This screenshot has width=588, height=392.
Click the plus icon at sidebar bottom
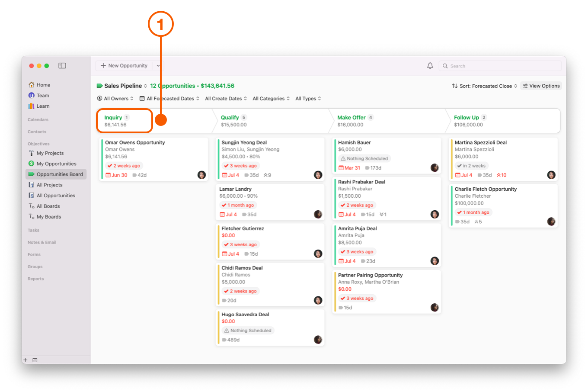point(26,360)
